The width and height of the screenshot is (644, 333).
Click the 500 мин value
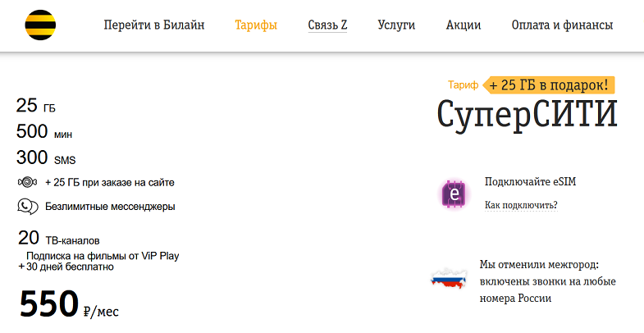pos(44,132)
